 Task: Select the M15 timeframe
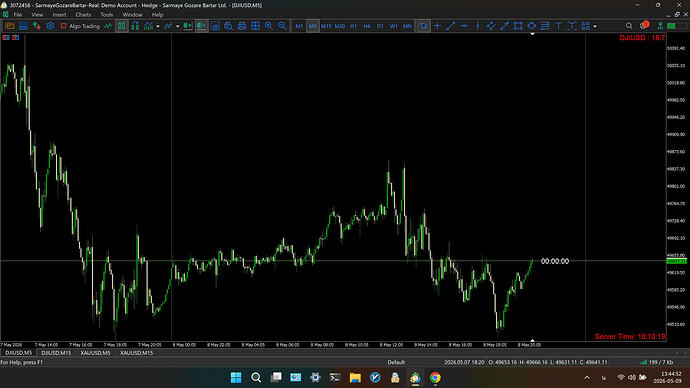[326, 26]
